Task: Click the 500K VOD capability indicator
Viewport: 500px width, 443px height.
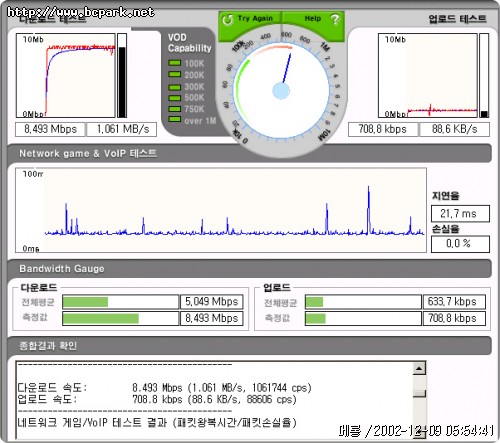Action: (x=174, y=98)
